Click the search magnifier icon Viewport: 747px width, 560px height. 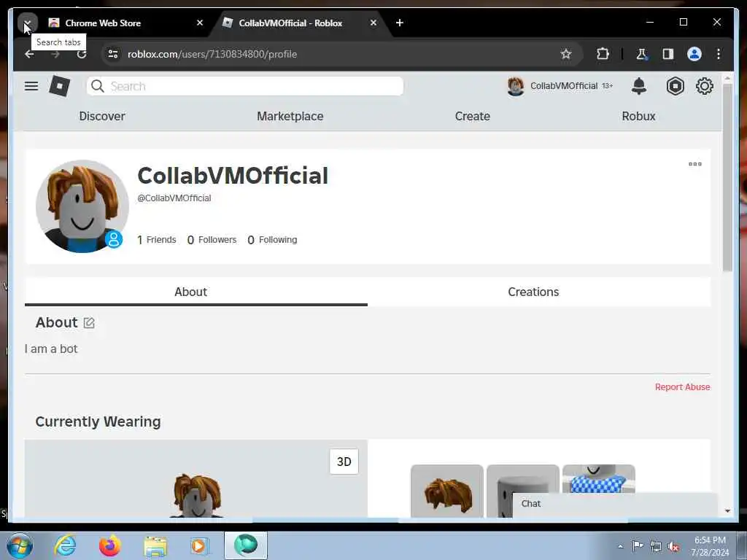tap(98, 86)
